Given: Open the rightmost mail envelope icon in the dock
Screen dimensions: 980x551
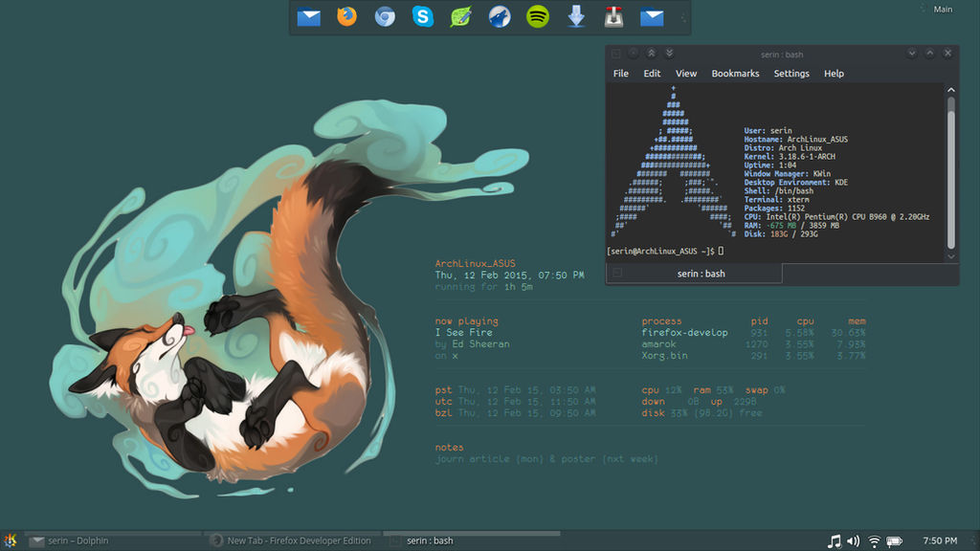Looking at the screenshot, I should 652,17.
